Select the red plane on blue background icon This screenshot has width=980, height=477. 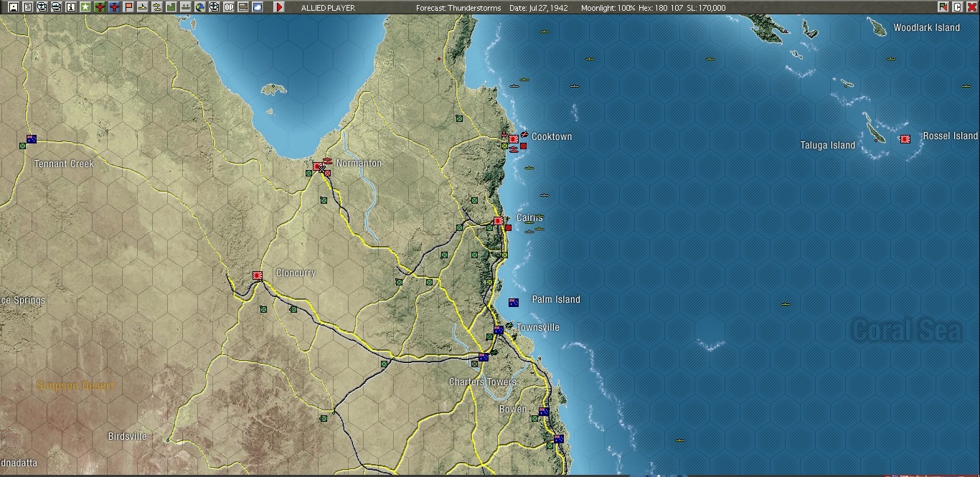113,7
